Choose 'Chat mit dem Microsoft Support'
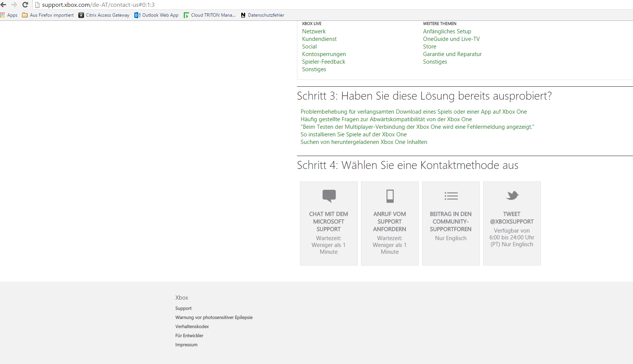The image size is (633, 364). (329, 223)
